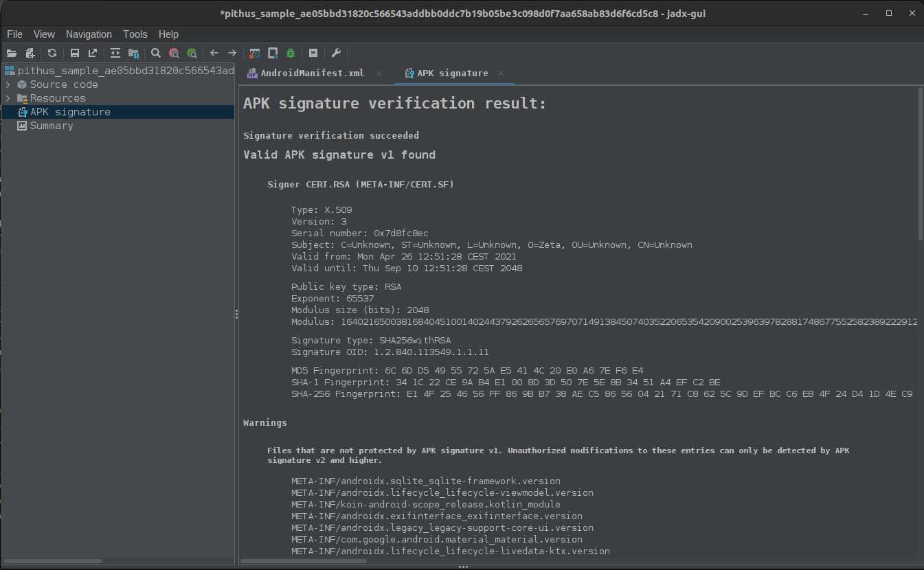Click Signature OID 1.2.840.113549.1.1.11

click(x=390, y=352)
